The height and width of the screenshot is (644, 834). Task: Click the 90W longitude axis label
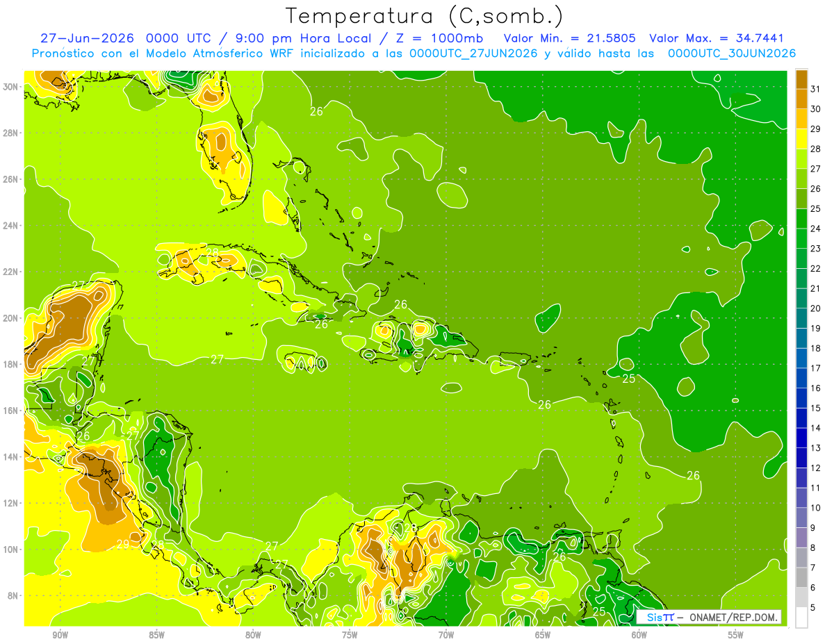[60, 635]
